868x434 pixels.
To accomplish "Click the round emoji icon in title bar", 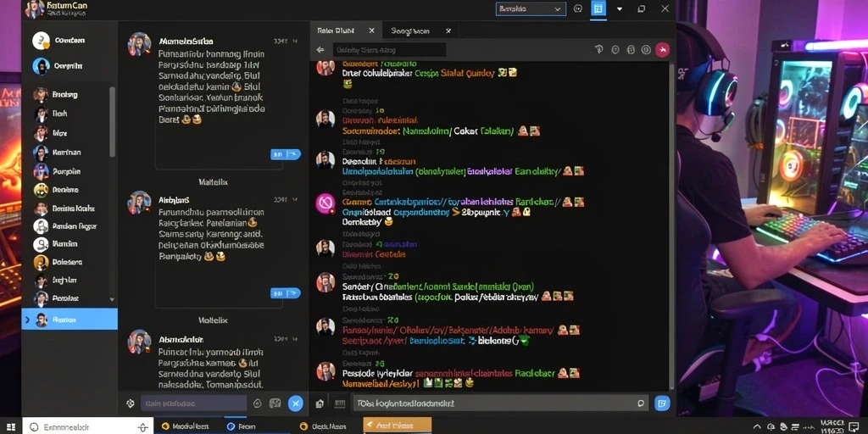I will (x=578, y=8).
